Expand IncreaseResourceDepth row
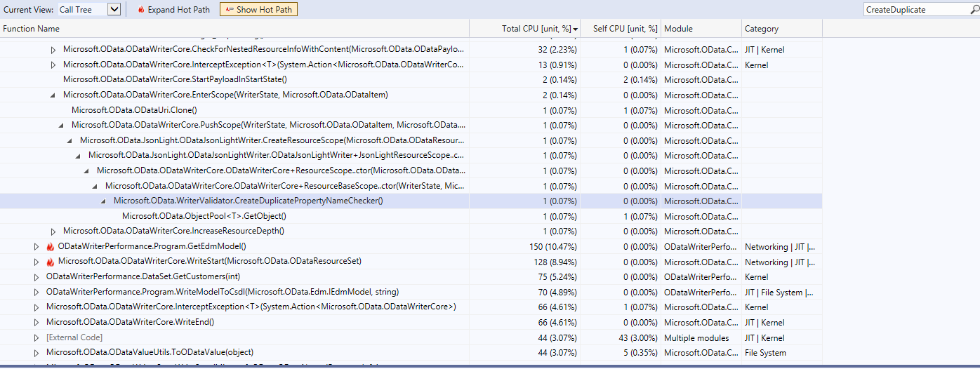 (x=53, y=232)
